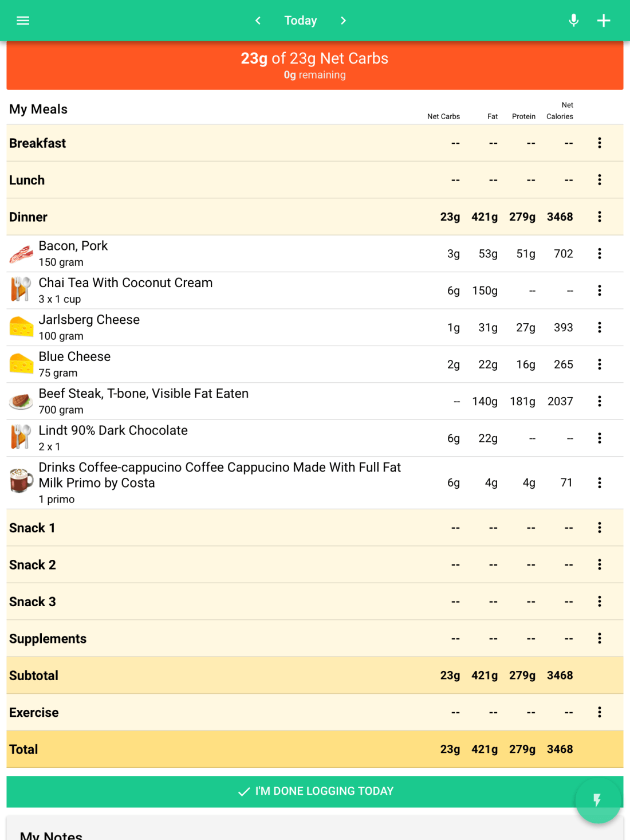Click the Costa cappuccino cup thumbnail

pyautogui.click(x=21, y=480)
